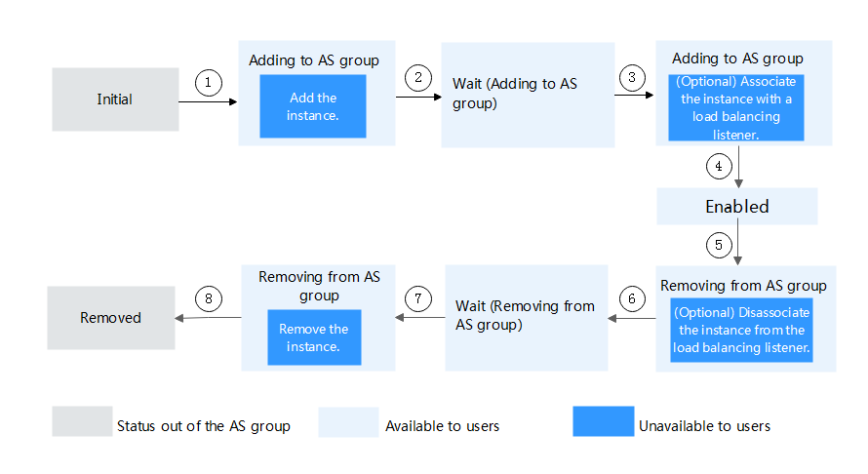The width and height of the screenshot is (868, 474).
Task: Click the circled number 1 step marker
Action: (x=209, y=83)
